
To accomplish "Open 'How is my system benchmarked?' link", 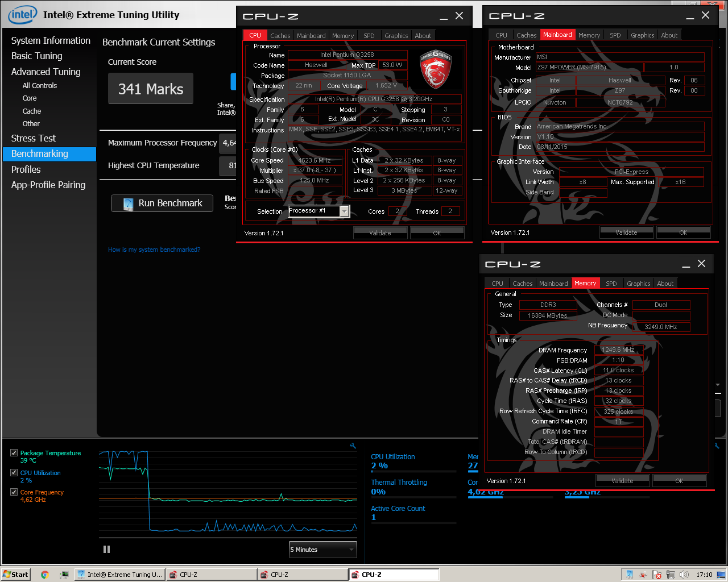I will 154,250.
